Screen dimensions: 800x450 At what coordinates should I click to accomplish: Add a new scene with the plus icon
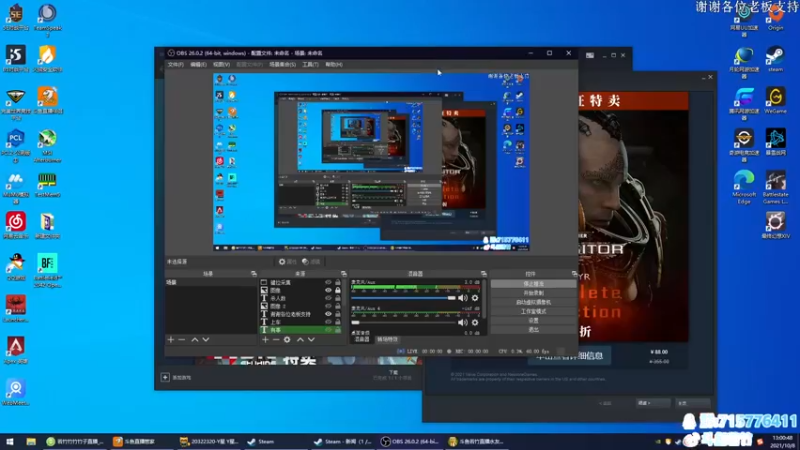coord(171,340)
